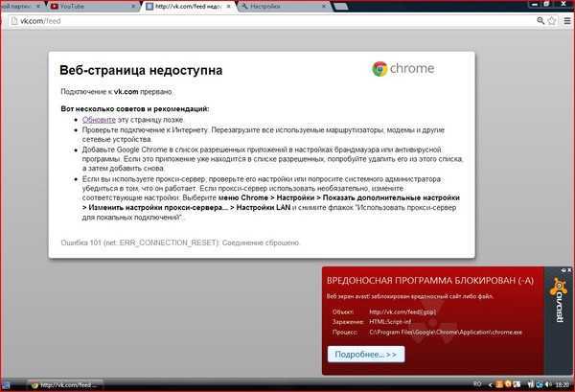Screen dimensions: 575x392
Task: Click the avast orange tray icon
Action: [508, 384]
